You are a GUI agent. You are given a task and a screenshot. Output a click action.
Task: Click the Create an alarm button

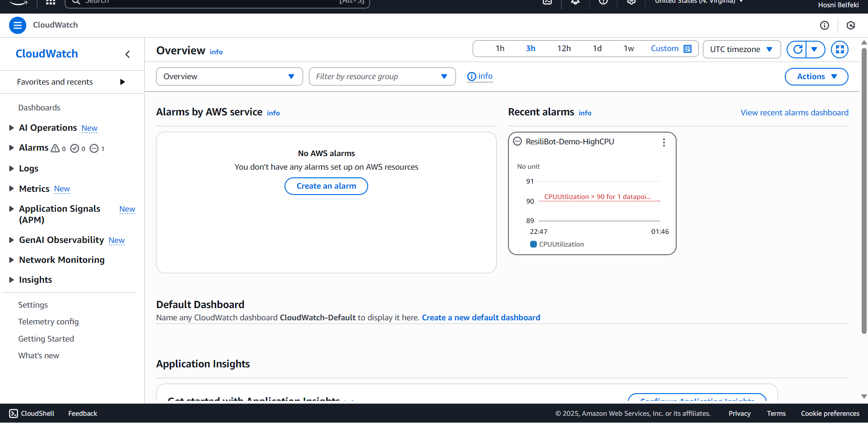326,186
